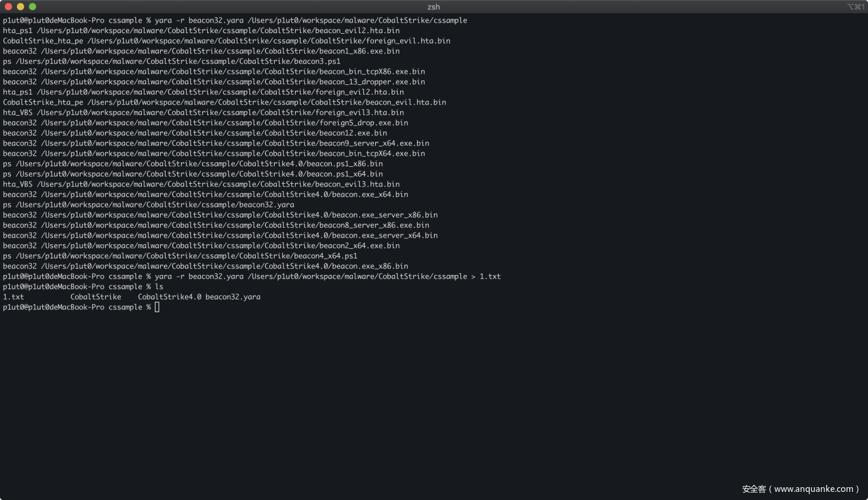Minimize the terminal with the yellow button
The height and width of the screenshot is (500, 868).
click(20, 6)
